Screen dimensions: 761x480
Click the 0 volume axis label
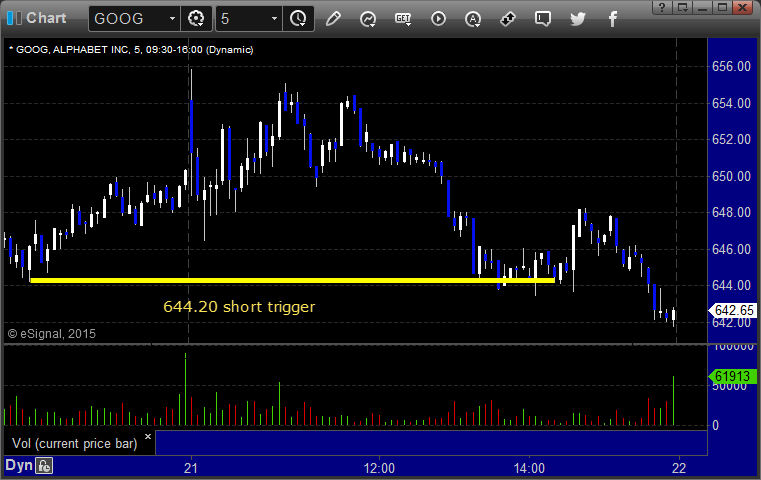[715, 426]
